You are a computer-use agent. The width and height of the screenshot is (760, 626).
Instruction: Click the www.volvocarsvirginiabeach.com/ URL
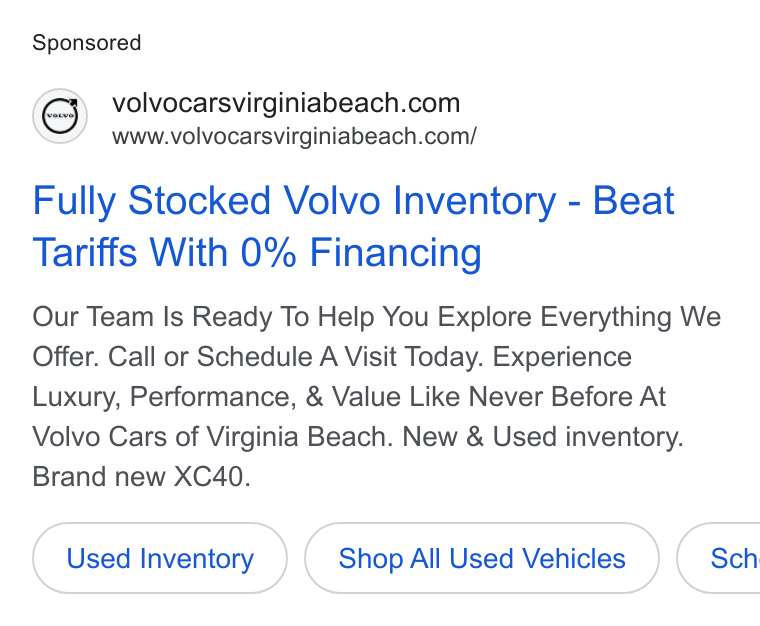[x=294, y=136]
